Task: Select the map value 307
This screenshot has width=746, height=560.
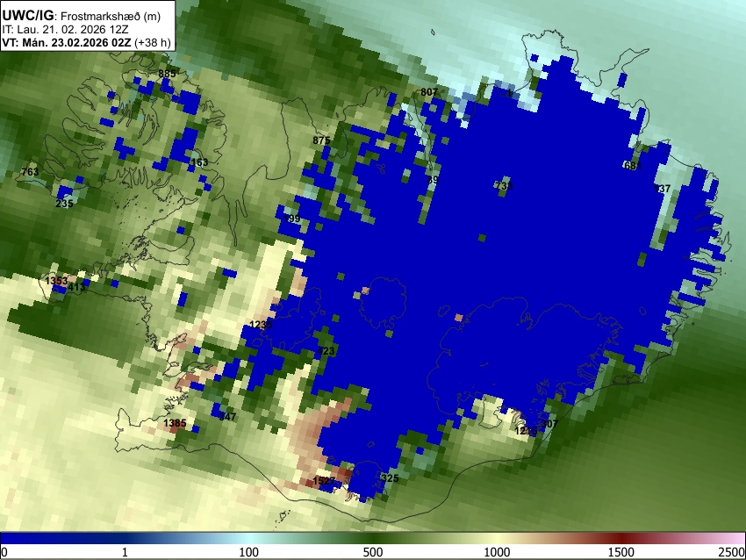Action: pyautogui.click(x=549, y=423)
